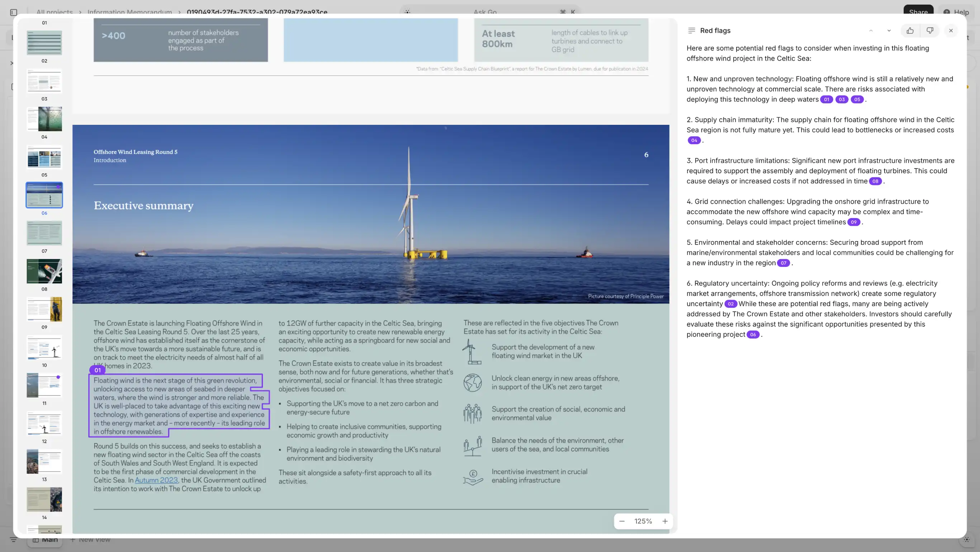This screenshot has width=980, height=552.
Task: Select the highlighted page 06 thumbnail
Action: (44, 195)
